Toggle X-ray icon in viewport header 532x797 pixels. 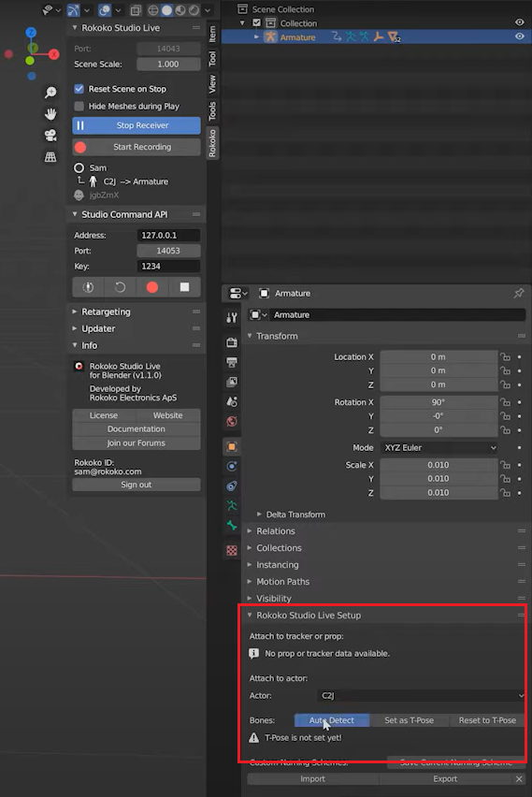pyautogui.click(x=136, y=9)
